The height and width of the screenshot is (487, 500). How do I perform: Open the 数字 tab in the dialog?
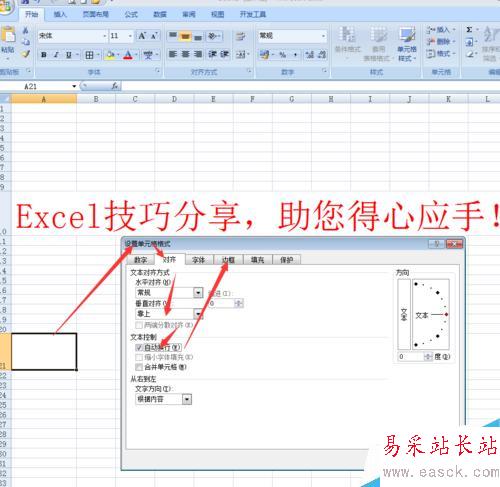click(x=140, y=260)
